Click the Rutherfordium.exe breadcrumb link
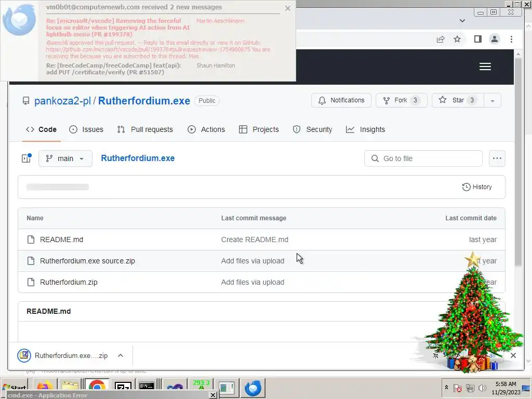The height and width of the screenshot is (399, 532). (x=138, y=158)
